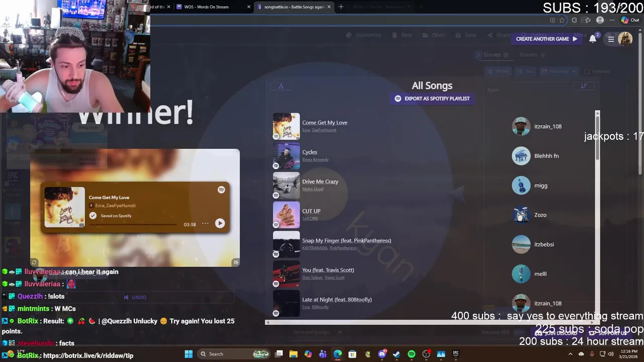Screen dimensions: 644x362
Task: Click the refresh icon on winner card
Action: (x=34, y=262)
